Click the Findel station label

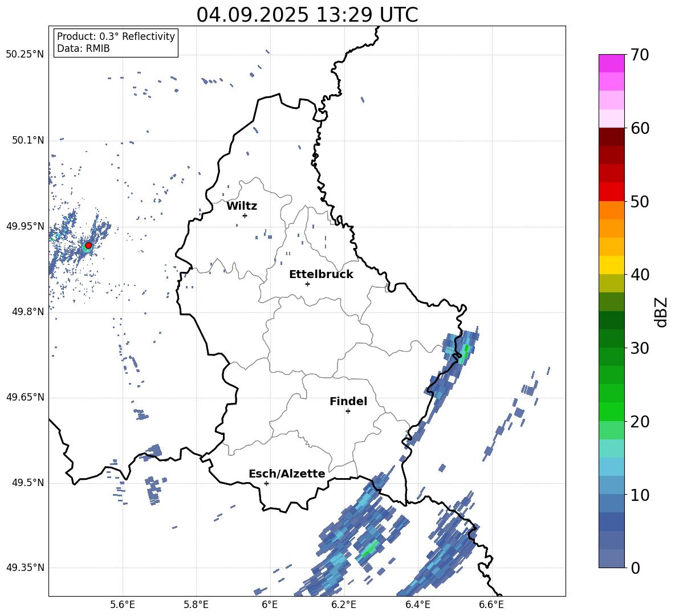pos(348,401)
